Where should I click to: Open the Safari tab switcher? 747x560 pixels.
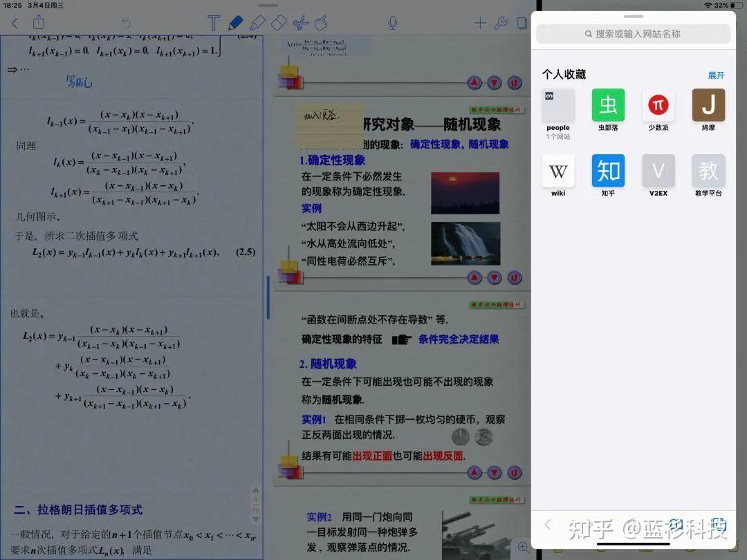718,524
